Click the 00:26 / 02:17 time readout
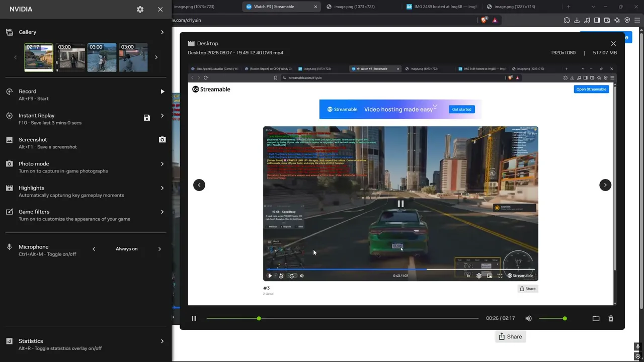The height and width of the screenshot is (362, 644). [501, 318]
